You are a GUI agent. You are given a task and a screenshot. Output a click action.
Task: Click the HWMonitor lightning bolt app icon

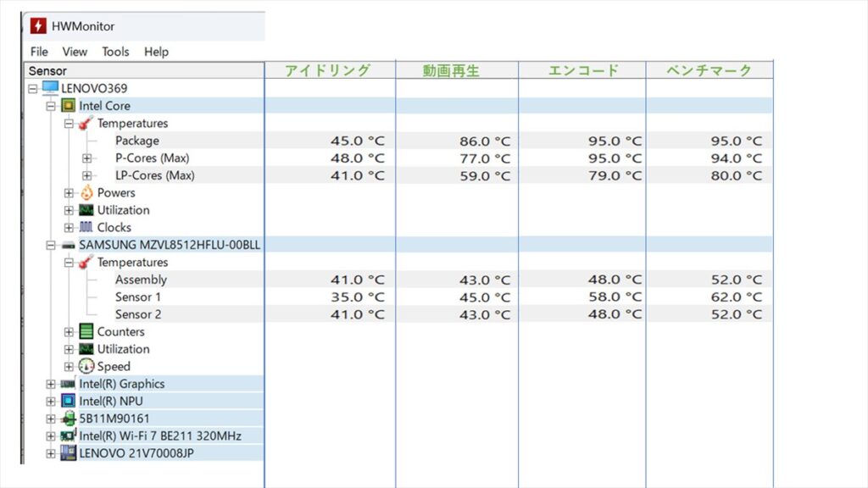pos(38,25)
